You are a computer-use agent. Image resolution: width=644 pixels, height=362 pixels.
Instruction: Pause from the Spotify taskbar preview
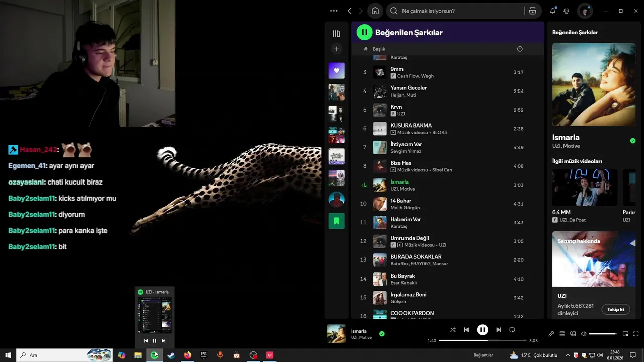click(x=154, y=341)
